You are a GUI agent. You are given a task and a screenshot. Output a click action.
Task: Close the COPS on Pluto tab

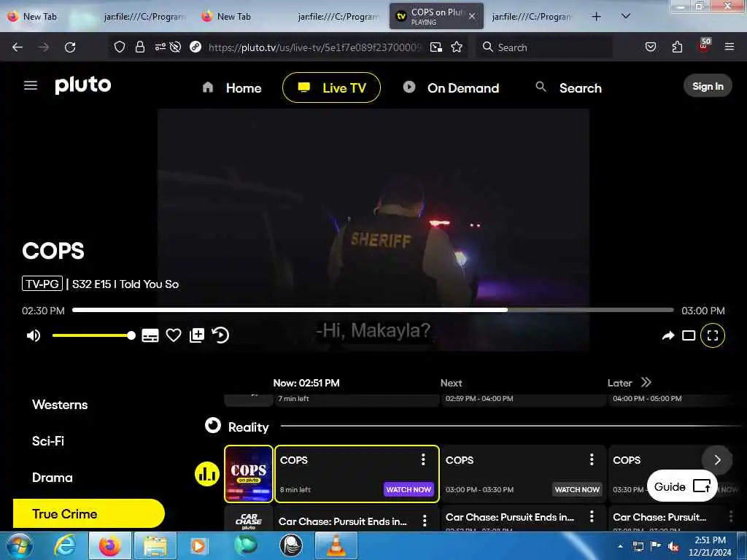pyautogui.click(x=472, y=16)
